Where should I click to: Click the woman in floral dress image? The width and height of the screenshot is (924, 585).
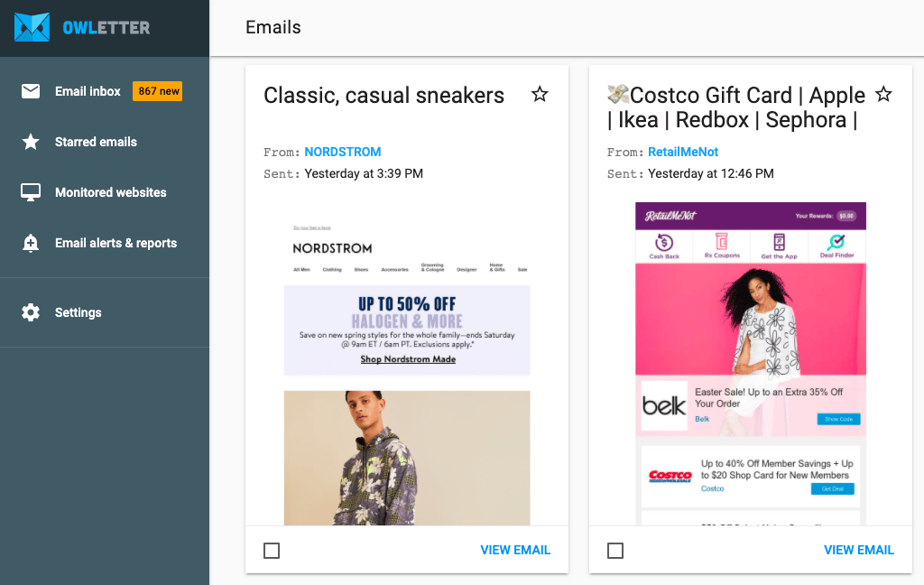point(751,320)
